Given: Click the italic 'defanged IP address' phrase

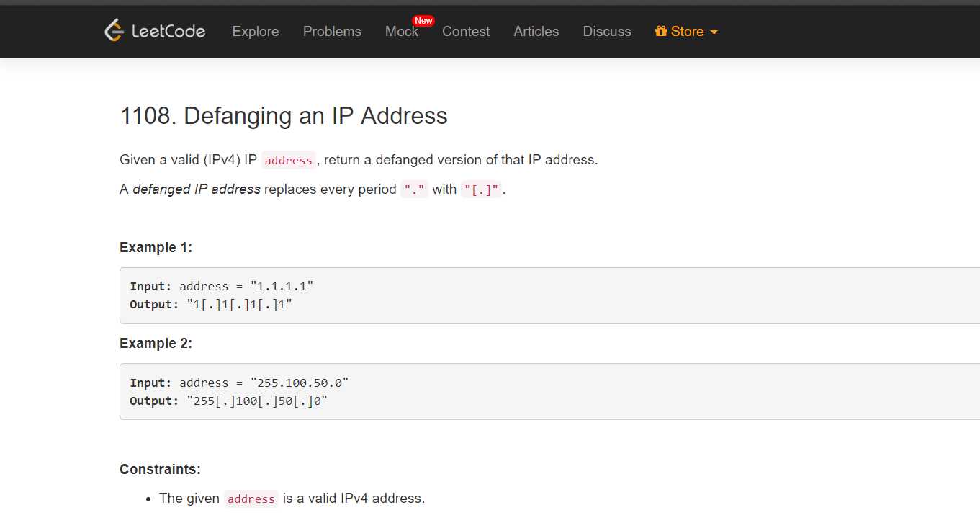Looking at the screenshot, I should [x=197, y=189].
